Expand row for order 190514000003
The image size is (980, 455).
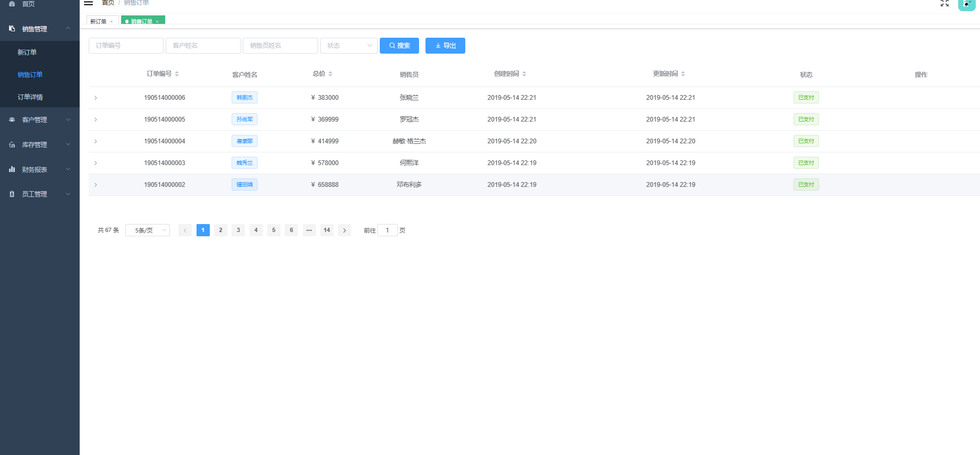coord(96,163)
